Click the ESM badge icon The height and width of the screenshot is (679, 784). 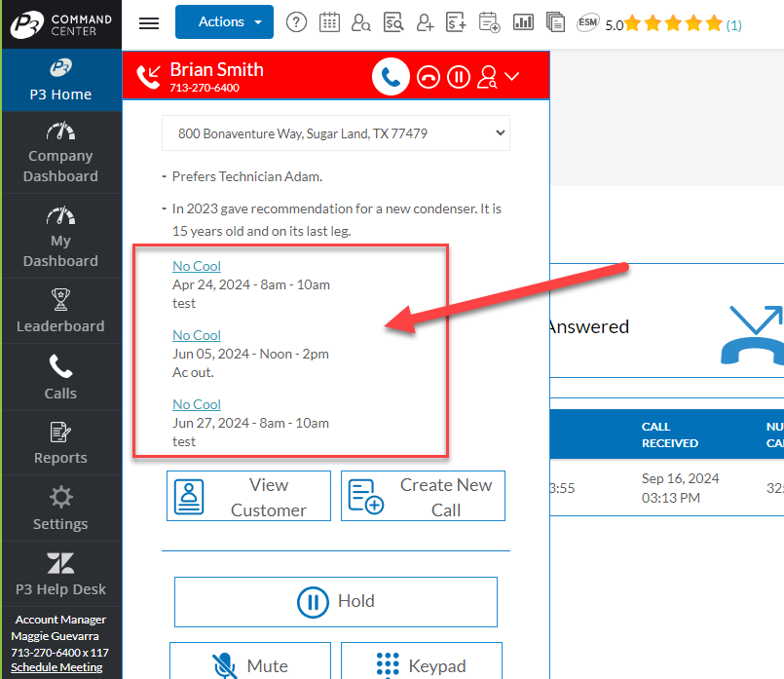click(587, 22)
